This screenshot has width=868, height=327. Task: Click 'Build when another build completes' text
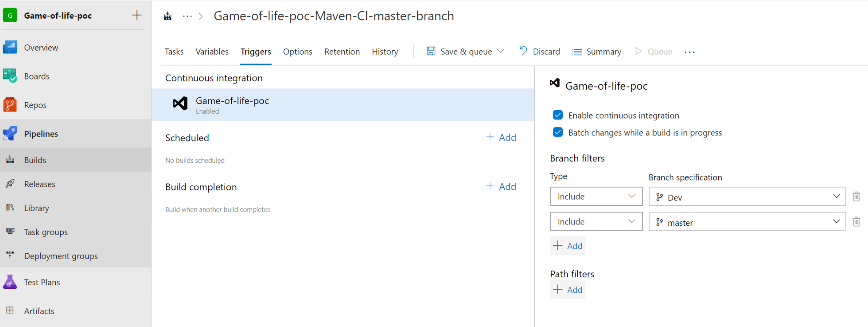pos(218,209)
